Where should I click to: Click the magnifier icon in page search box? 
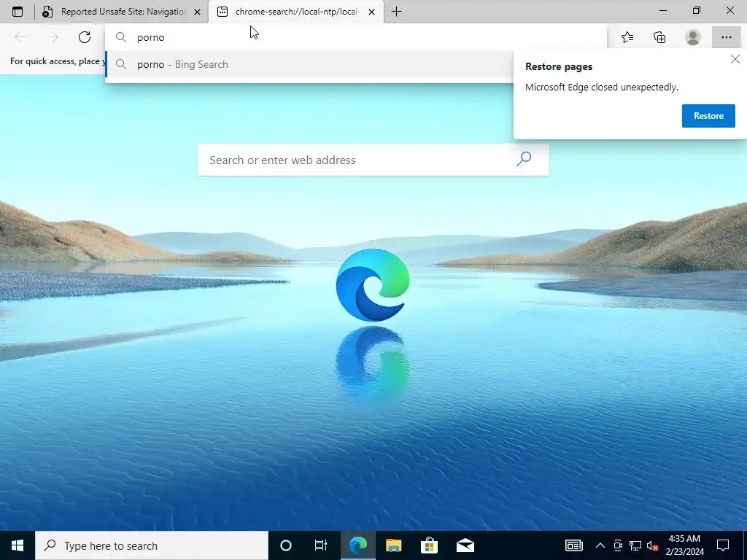pyautogui.click(x=524, y=159)
